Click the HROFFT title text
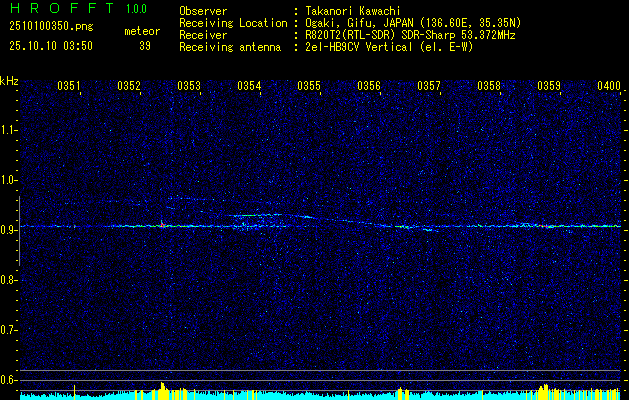Screen dimensions: 629x400 (x=61, y=8)
